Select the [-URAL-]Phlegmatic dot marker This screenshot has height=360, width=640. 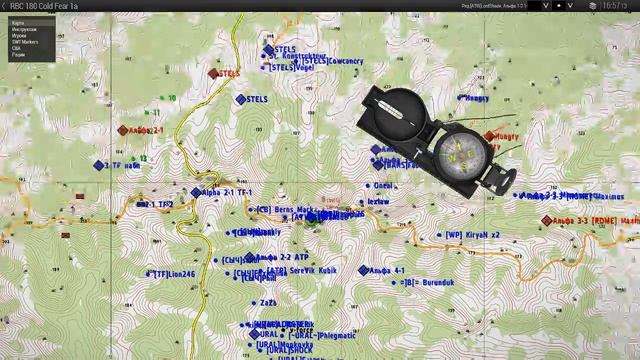pos(282,336)
